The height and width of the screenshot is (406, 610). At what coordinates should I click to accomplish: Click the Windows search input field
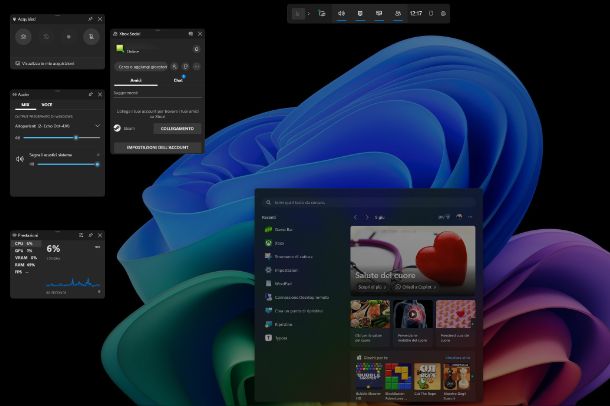pos(368,202)
